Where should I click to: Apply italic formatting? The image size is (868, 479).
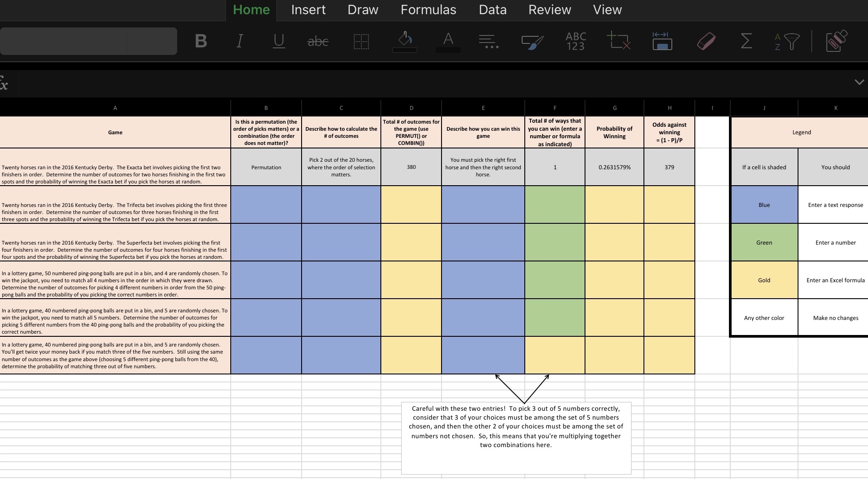point(239,41)
